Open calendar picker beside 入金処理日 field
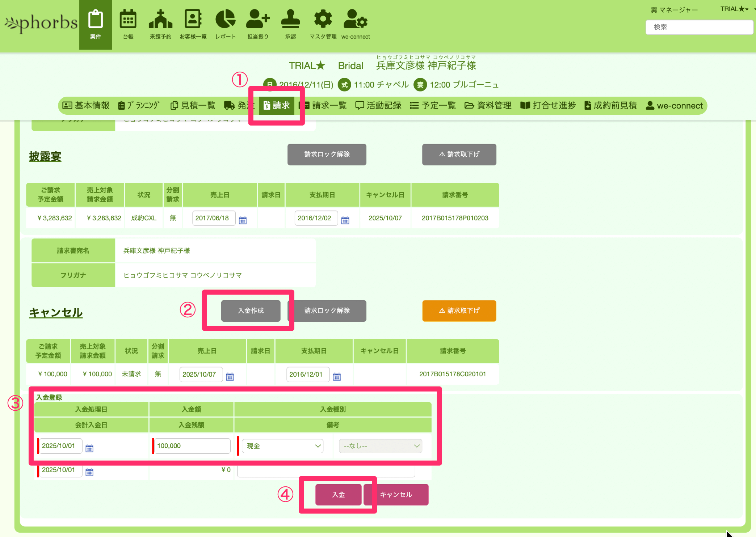Image resolution: width=756 pixels, height=537 pixels. (89, 448)
